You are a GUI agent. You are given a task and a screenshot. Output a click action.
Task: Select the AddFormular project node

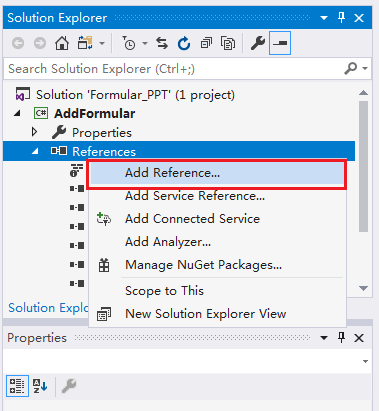coord(94,114)
